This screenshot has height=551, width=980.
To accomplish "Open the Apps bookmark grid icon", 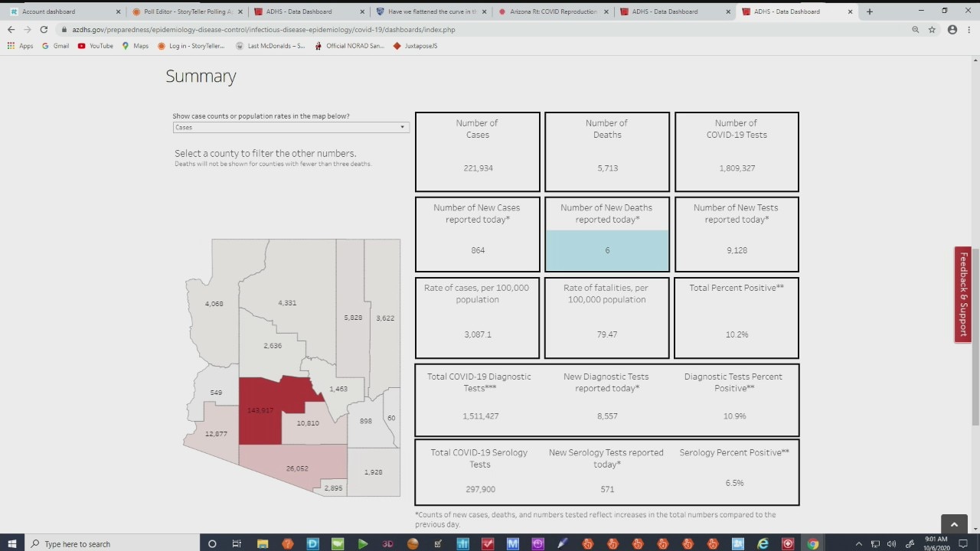I will (x=11, y=46).
